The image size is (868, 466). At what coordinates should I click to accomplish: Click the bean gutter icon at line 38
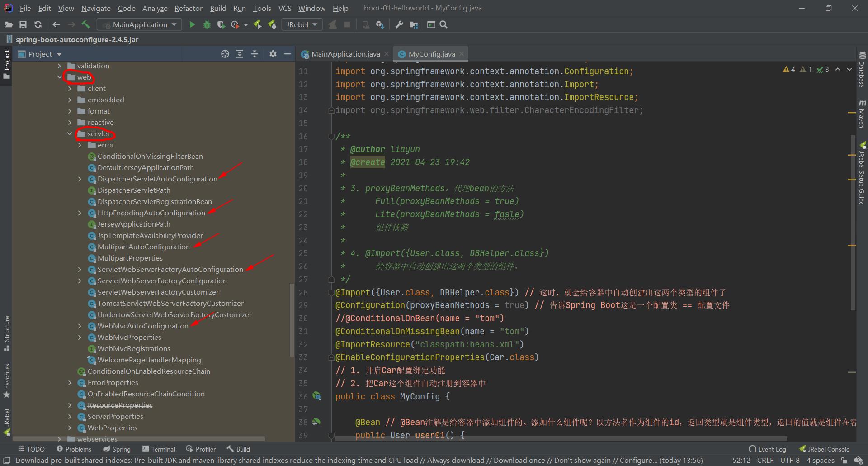pyautogui.click(x=316, y=422)
